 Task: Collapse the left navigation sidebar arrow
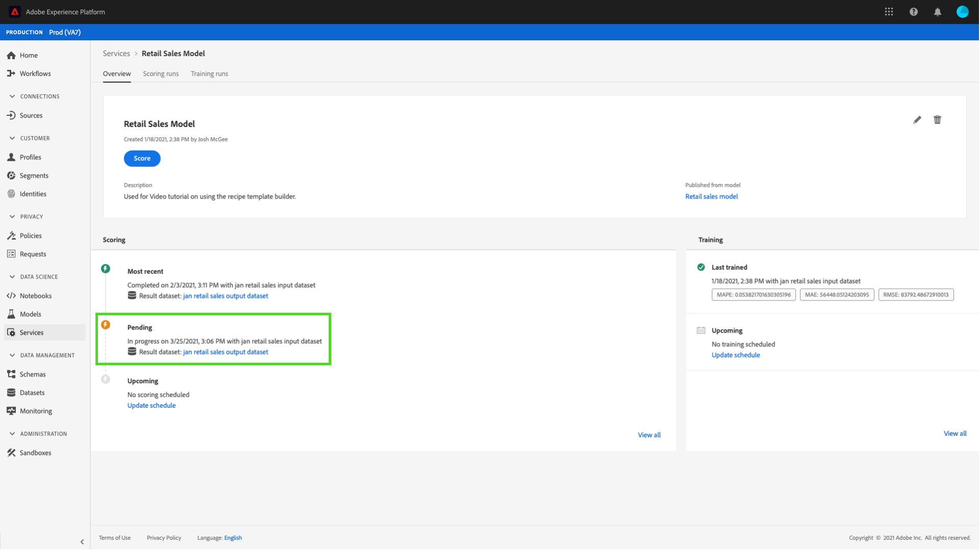(82, 542)
